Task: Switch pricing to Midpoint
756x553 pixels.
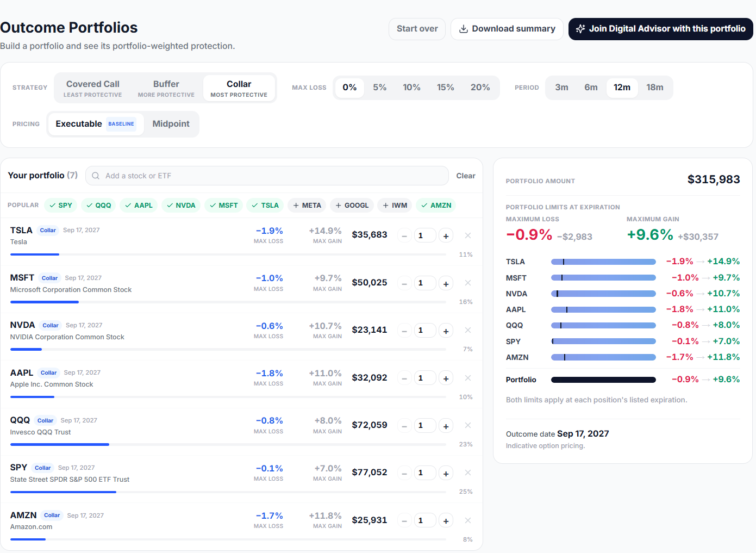Action: 171,124
